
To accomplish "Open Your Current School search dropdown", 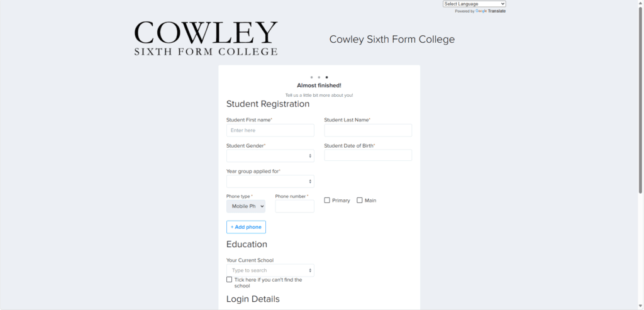I will pos(270,270).
